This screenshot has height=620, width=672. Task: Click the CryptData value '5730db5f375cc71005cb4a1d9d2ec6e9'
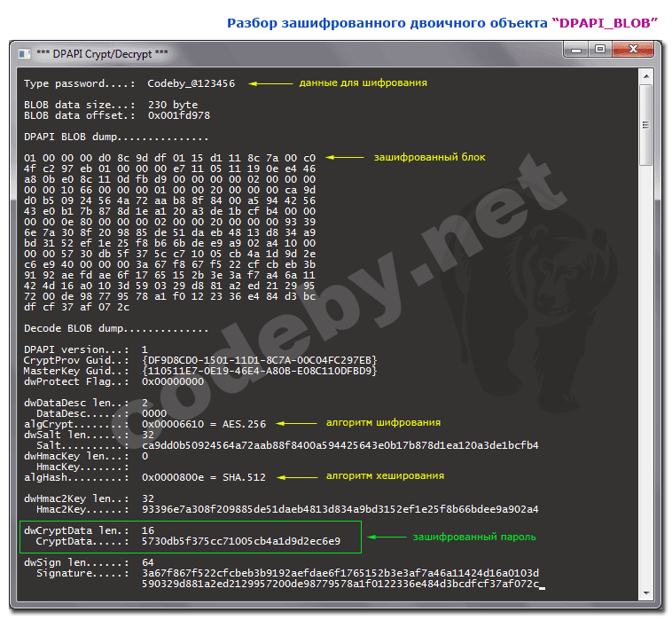coord(241,541)
